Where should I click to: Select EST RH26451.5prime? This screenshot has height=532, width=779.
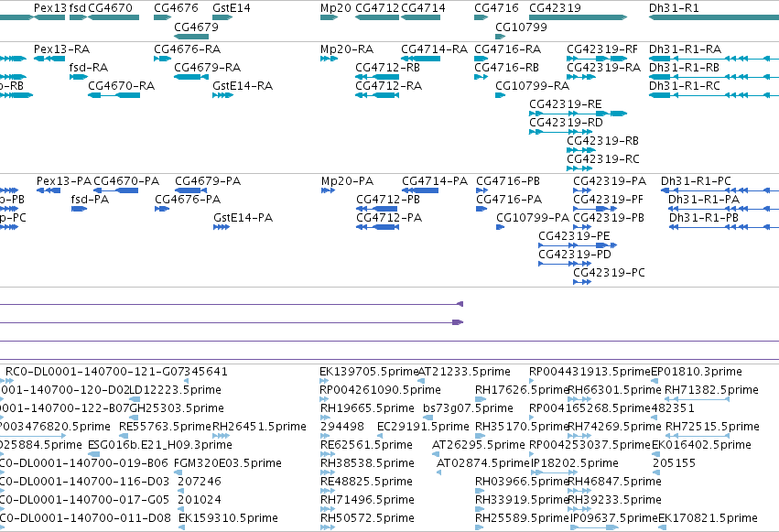click(259, 427)
